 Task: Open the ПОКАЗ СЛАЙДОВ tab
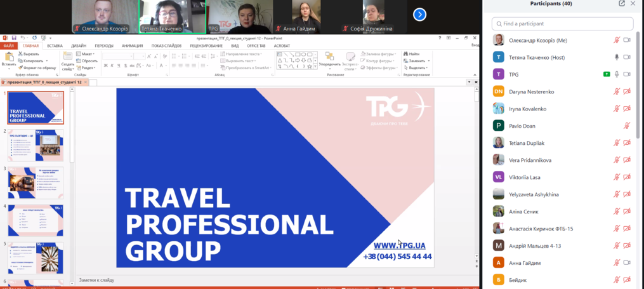point(166,46)
